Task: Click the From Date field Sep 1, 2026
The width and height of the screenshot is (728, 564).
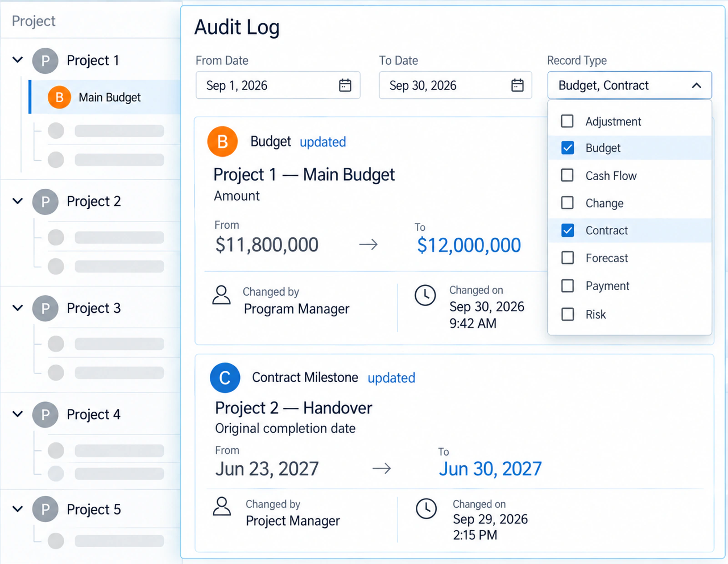Action: [x=278, y=85]
